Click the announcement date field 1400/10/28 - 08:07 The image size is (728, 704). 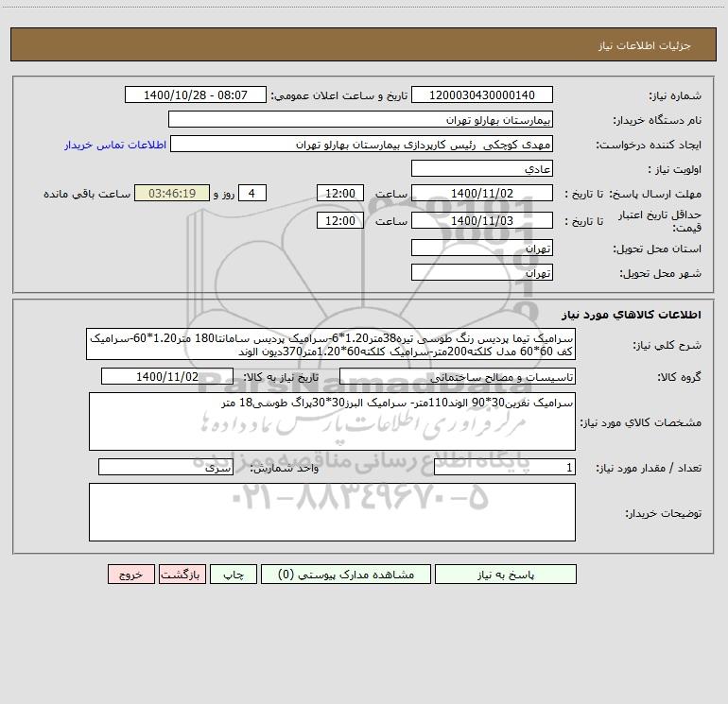(196, 94)
